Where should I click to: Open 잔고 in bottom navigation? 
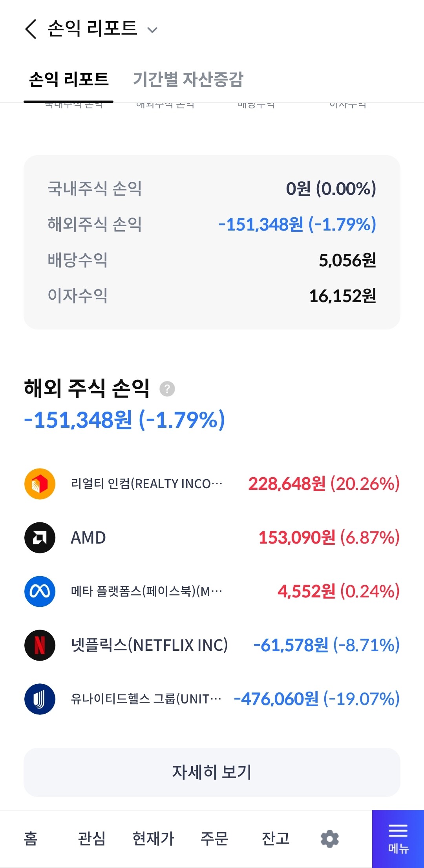click(x=276, y=839)
